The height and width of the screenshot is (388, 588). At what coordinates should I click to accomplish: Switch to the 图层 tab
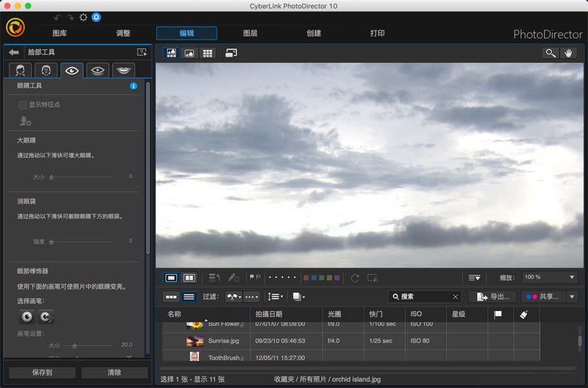pos(251,32)
